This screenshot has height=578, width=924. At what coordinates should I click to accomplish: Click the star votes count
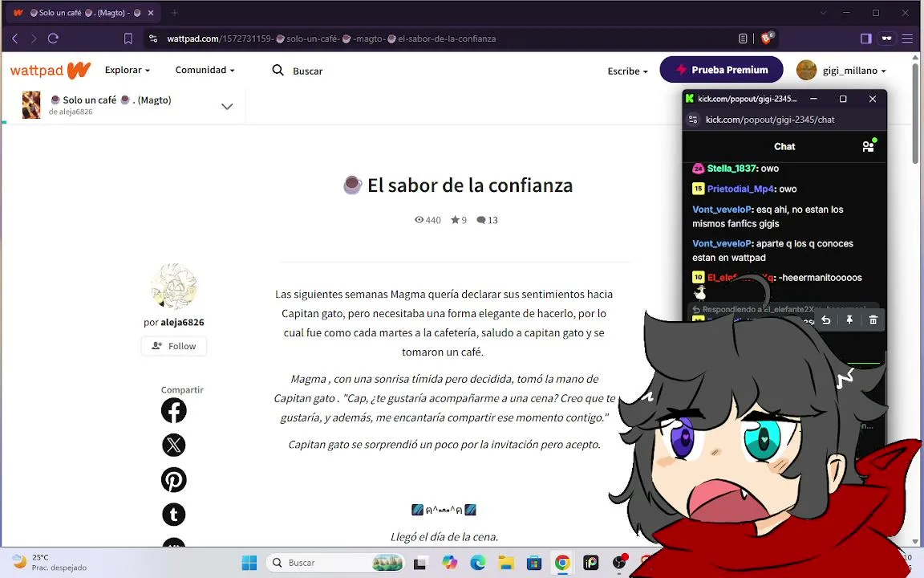click(459, 220)
